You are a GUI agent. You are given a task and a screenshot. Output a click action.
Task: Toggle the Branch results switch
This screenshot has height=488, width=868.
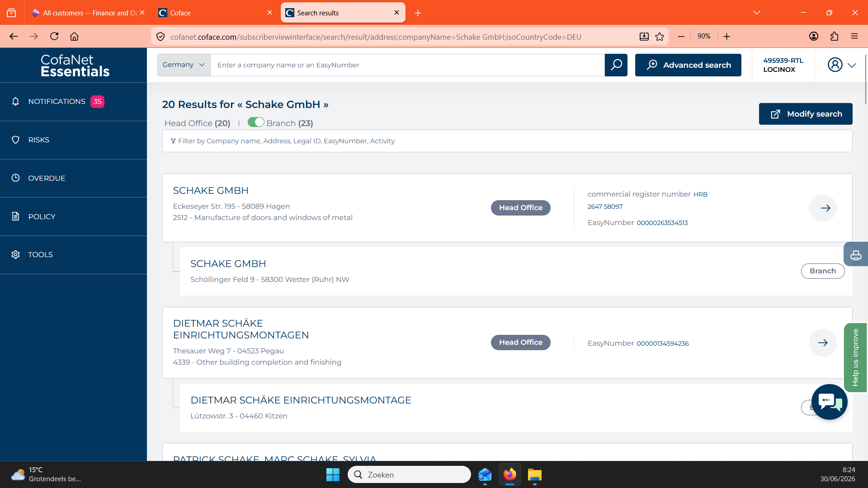(256, 122)
